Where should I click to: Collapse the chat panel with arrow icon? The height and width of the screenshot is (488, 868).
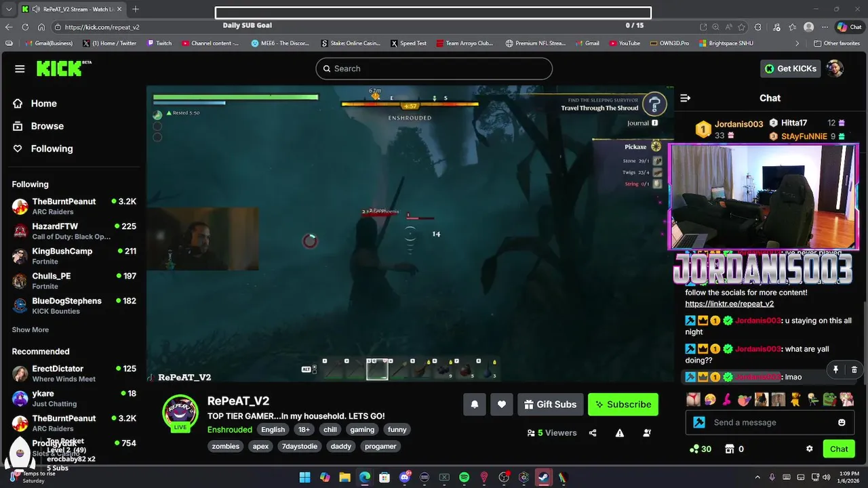[x=685, y=98]
